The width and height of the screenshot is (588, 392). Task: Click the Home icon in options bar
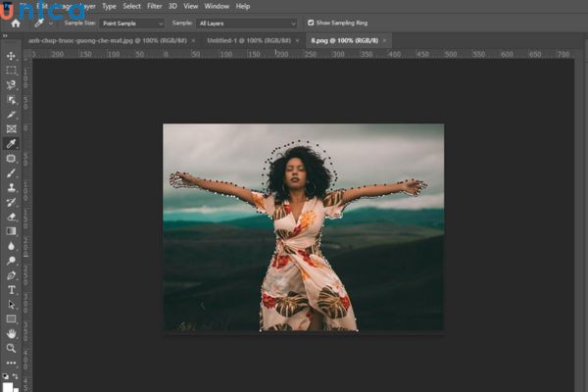(x=15, y=23)
